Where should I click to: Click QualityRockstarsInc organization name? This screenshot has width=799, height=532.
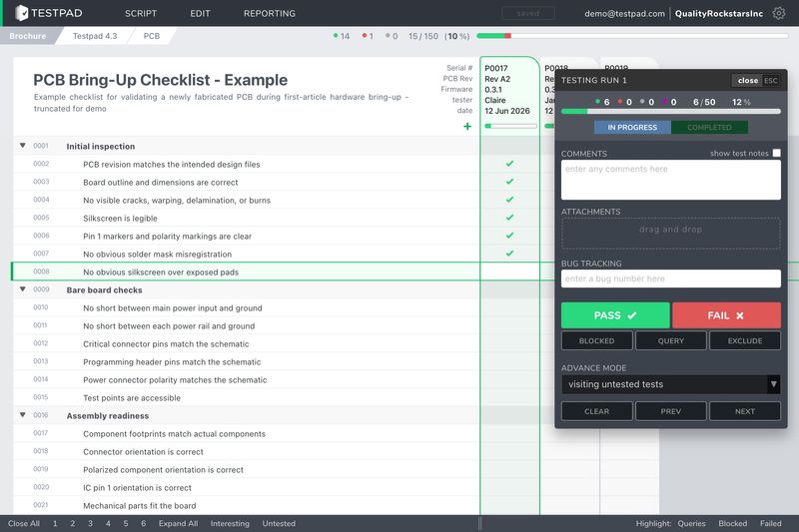click(719, 14)
